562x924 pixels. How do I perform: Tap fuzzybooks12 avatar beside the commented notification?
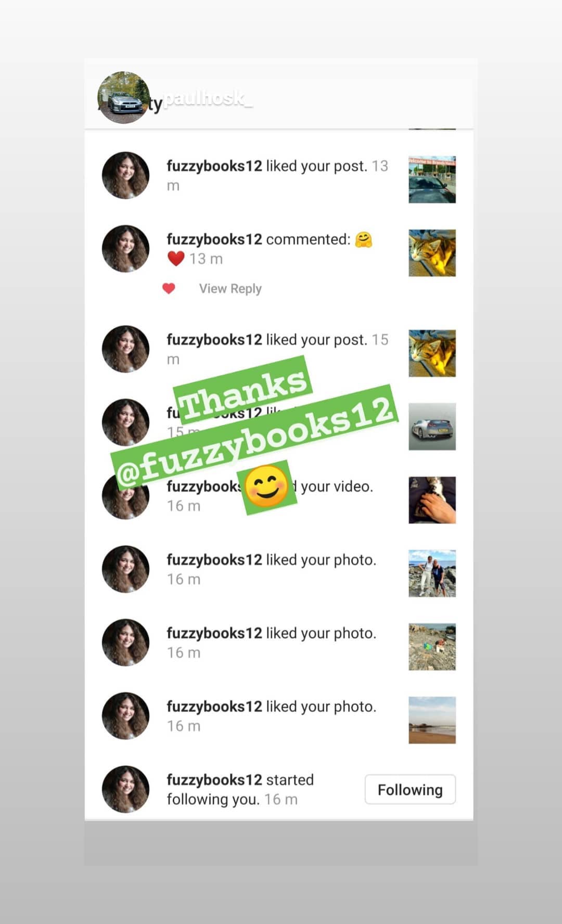coord(125,249)
